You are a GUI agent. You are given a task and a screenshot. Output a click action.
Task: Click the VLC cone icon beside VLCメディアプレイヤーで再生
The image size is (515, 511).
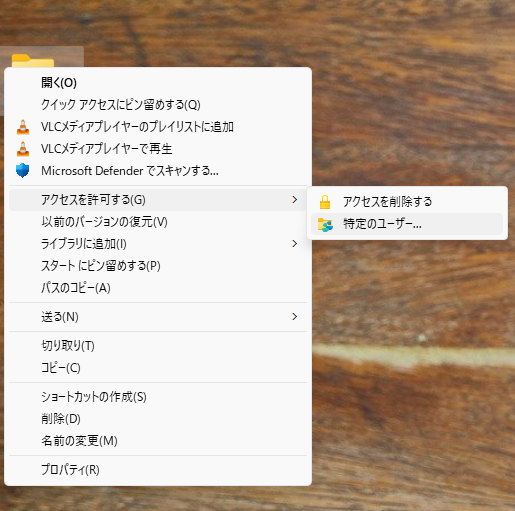pyautogui.click(x=23, y=149)
